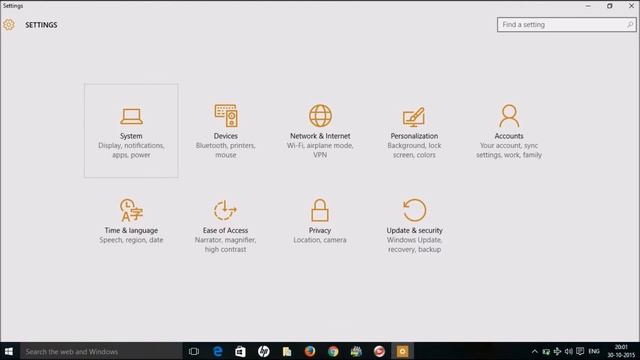The height and width of the screenshot is (360, 640).
Task: Click the Ease of Access label
Action: tap(225, 230)
